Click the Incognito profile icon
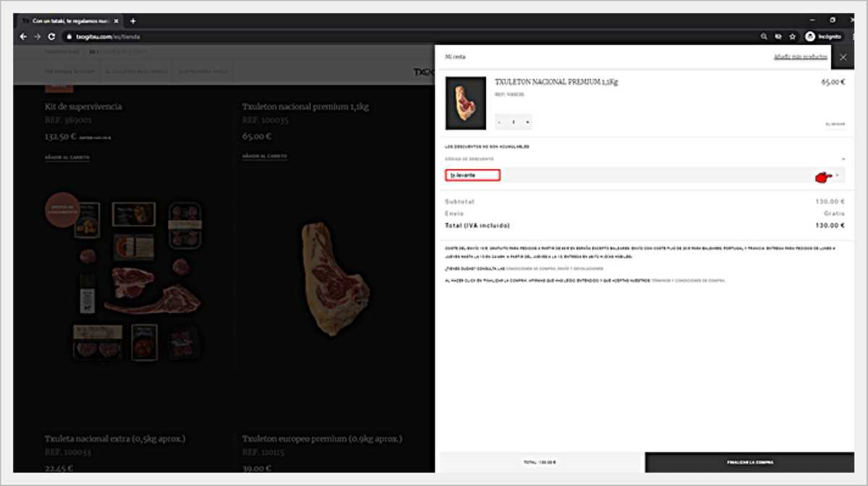 (811, 36)
